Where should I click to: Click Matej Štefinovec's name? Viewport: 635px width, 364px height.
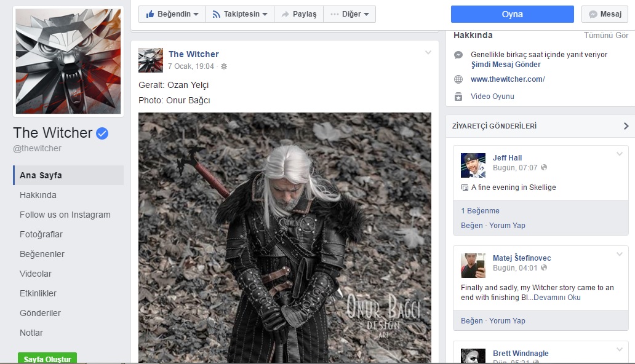click(x=522, y=258)
